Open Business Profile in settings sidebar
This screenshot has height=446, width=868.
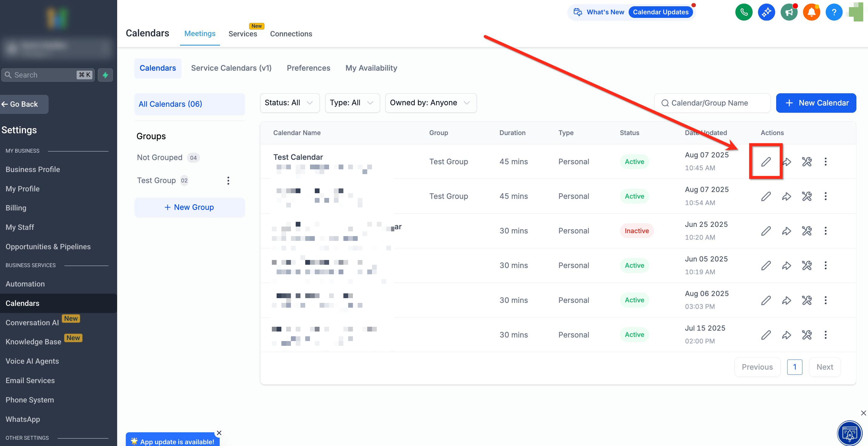[x=33, y=170]
